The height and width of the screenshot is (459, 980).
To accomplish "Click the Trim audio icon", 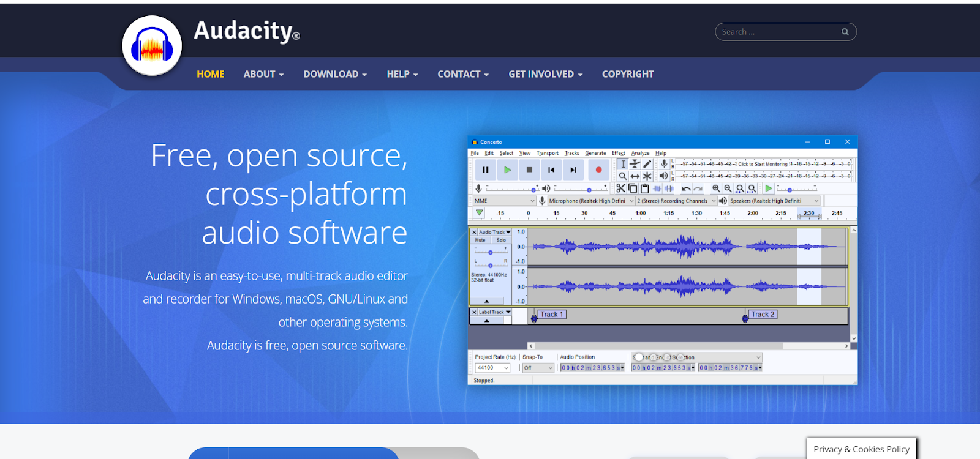I will click(657, 188).
